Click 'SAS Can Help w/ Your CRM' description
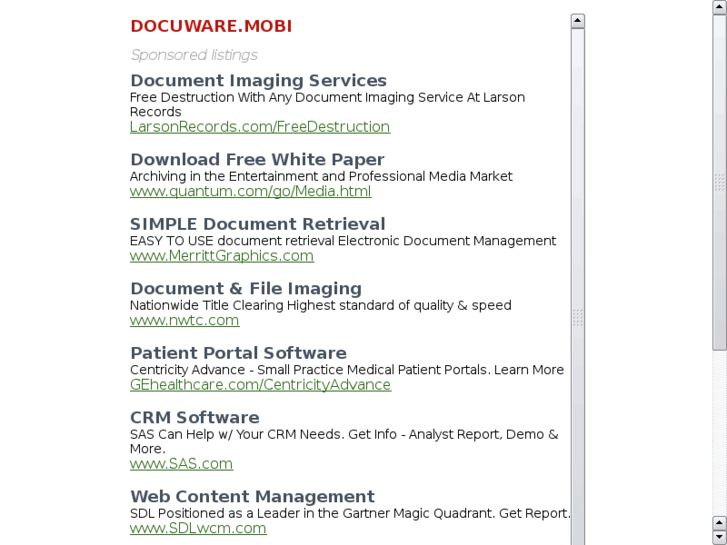Image resolution: width=727 pixels, height=545 pixels. (x=344, y=441)
